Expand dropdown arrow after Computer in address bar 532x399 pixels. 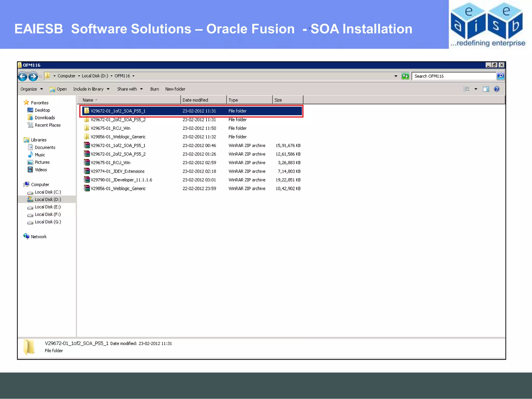[79, 76]
